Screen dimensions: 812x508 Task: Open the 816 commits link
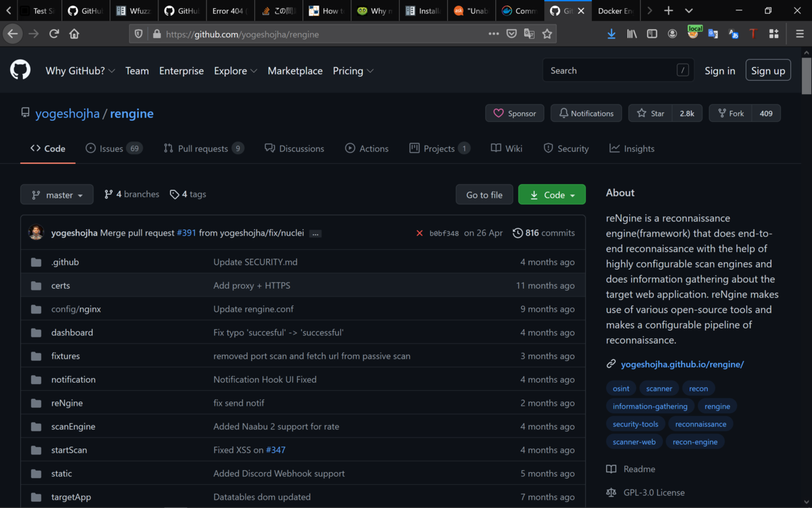point(544,233)
